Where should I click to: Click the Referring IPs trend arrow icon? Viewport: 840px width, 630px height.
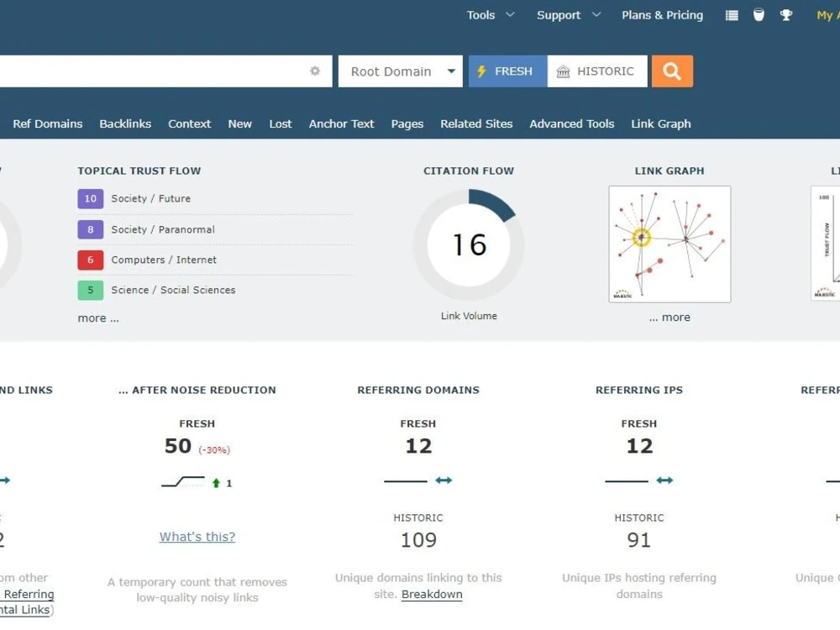pyautogui.click(x=664, y=480)
